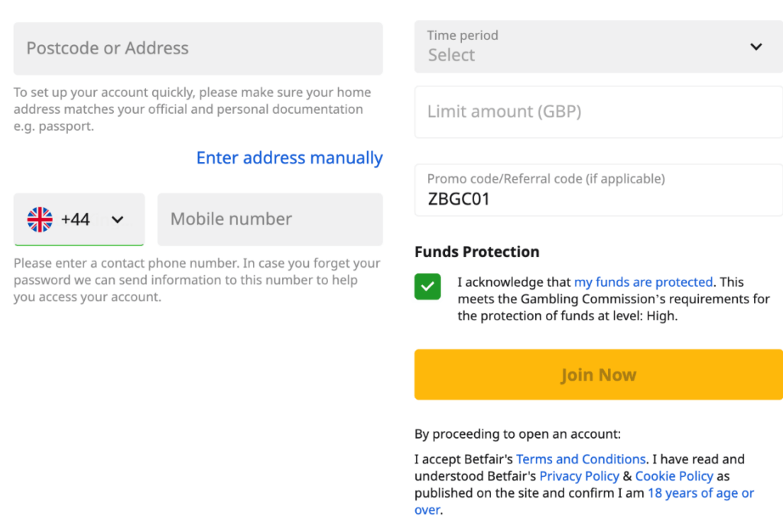Click the Time period chevron arrow
The width and height of the screenshot is (783, 532).
point(755,47)
